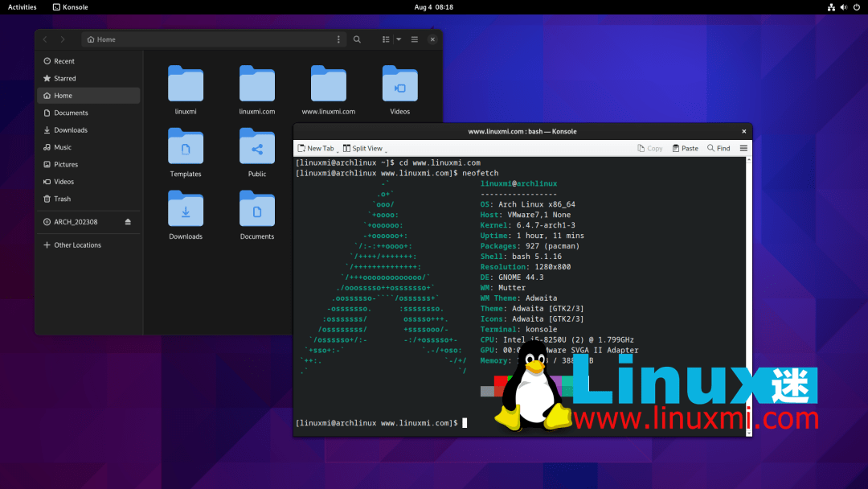The height and width of the screenshot is (489, 868).
Task: Open the Downloads folder icon in file grid
Action: (x=186, y=209)
